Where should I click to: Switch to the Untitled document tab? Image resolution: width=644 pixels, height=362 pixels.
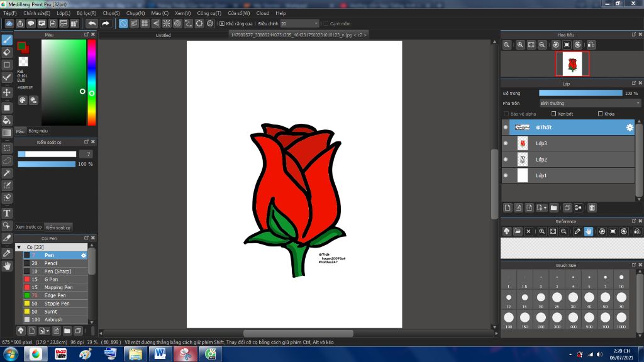tap(163, 35)
